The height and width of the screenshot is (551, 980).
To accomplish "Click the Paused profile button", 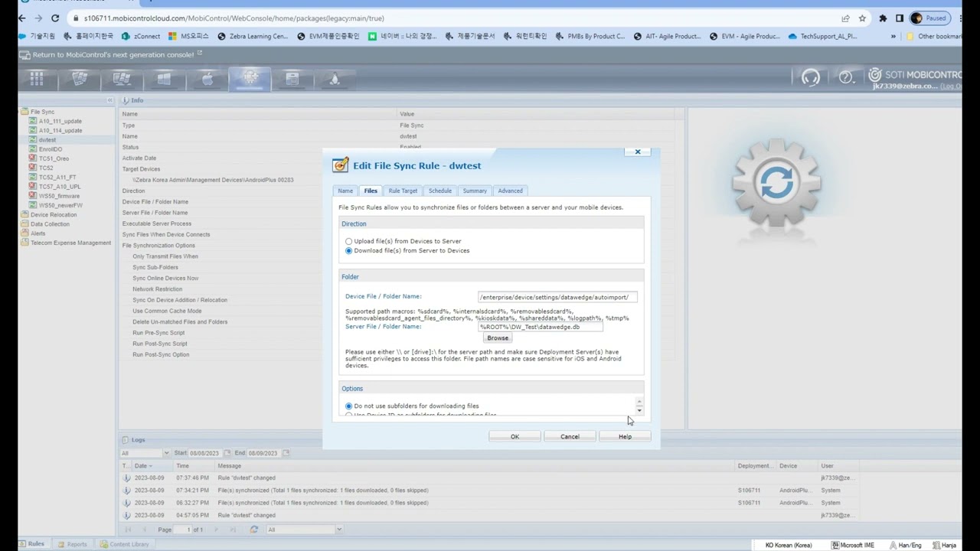I will click(x=930, y=18).
